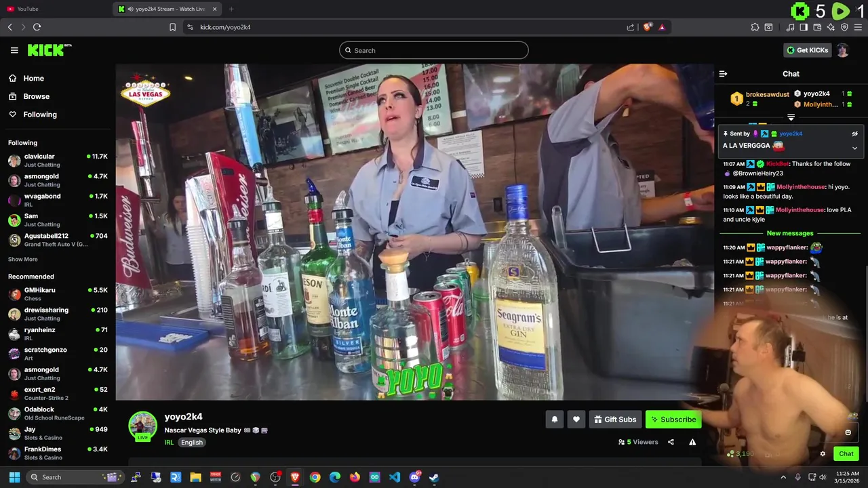868x488 pixels.
Task: Jump to New messages in chat
Action: pos(789,233)
